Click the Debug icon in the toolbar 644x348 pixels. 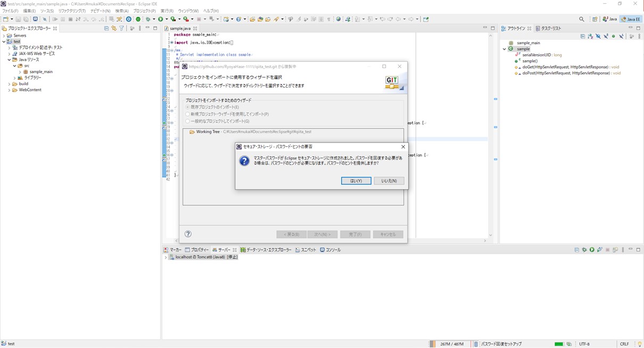click(148, 19)
